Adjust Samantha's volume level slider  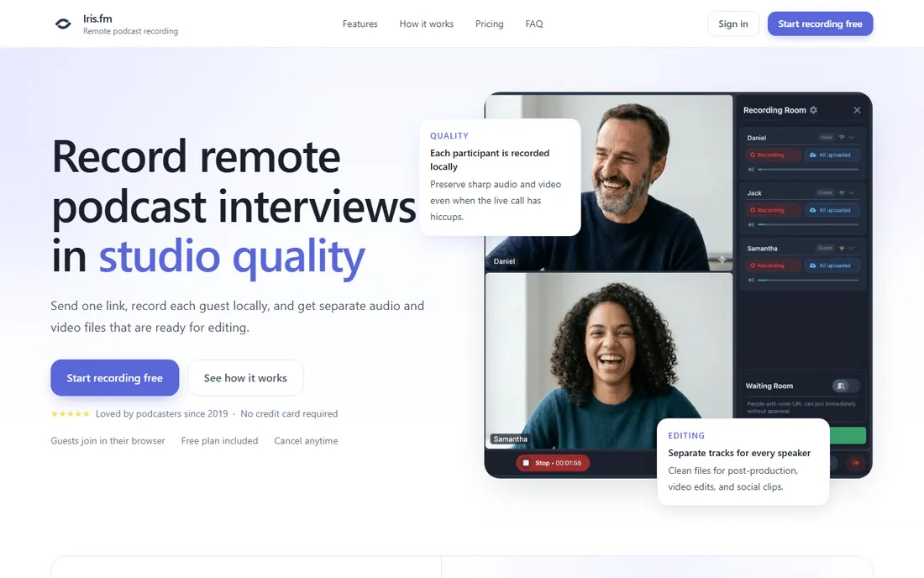808,281
